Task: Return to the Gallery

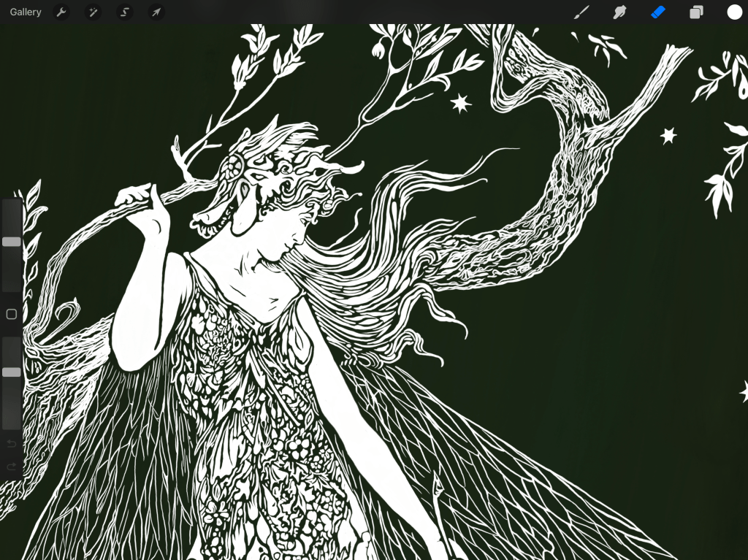Action: tap(26, 12)
